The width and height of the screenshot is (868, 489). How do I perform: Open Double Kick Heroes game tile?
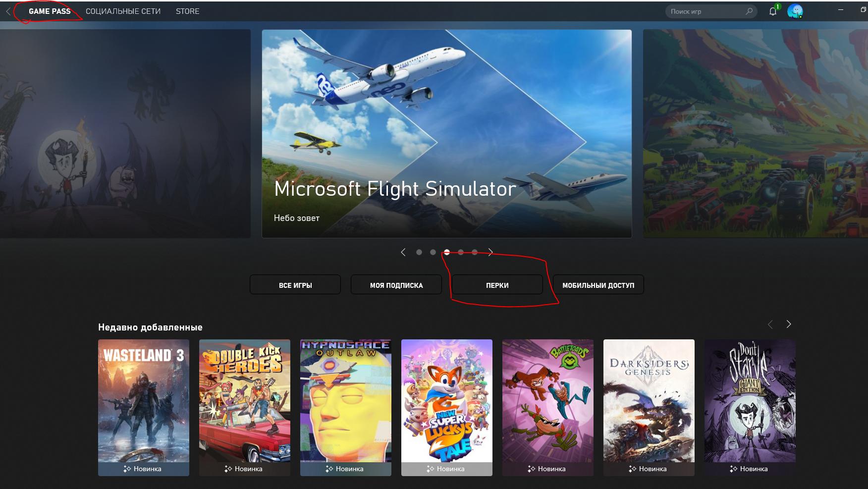click(245, 407)
